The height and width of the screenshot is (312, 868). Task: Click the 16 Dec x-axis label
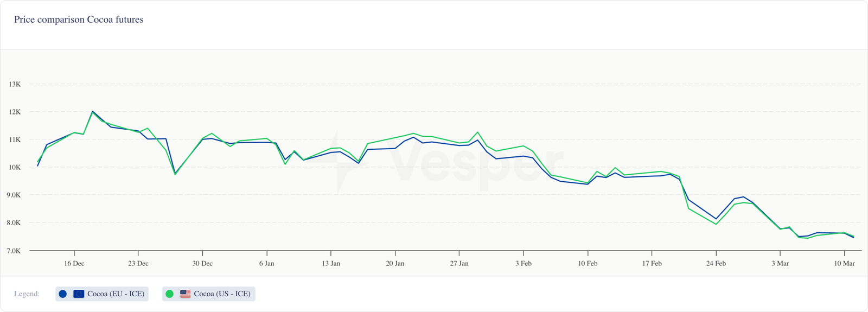click(x=74, y=264)
